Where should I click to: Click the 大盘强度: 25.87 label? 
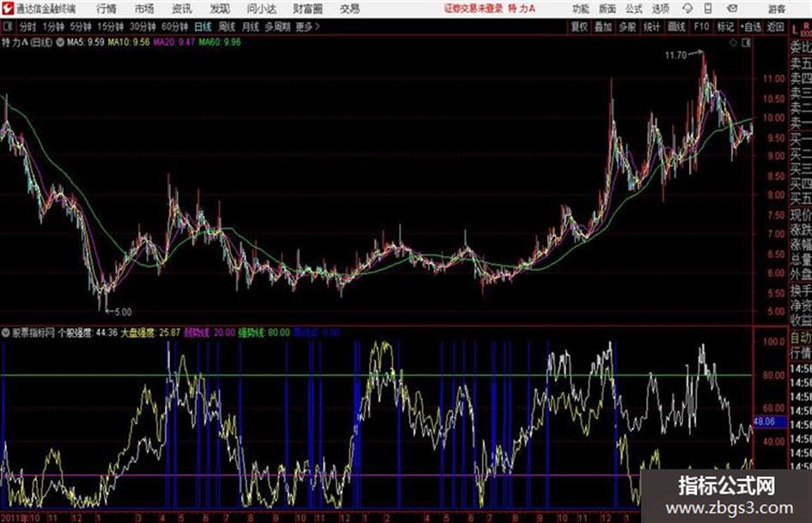[x=150, y=332]
